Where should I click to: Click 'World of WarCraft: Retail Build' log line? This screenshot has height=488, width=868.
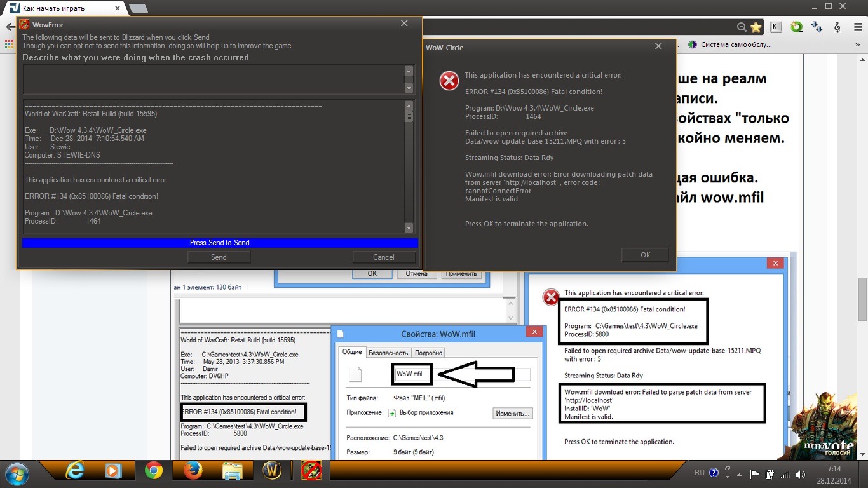(x=91, y=114)
